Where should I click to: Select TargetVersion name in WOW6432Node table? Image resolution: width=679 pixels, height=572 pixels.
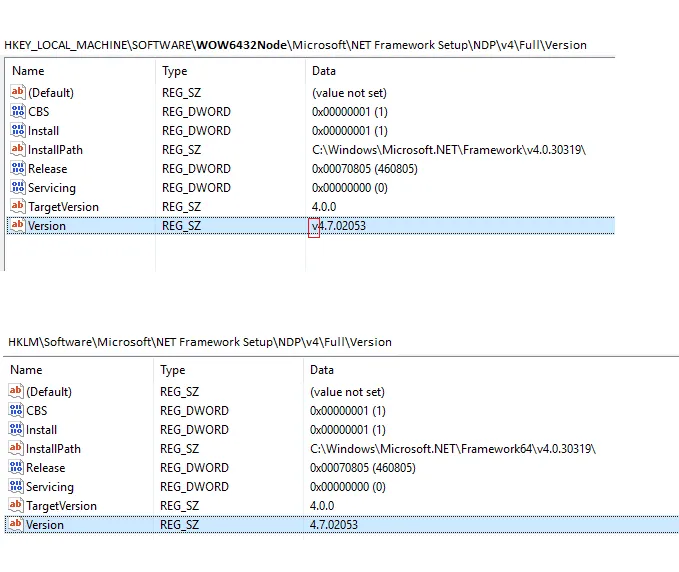click(x=64, y=207)
